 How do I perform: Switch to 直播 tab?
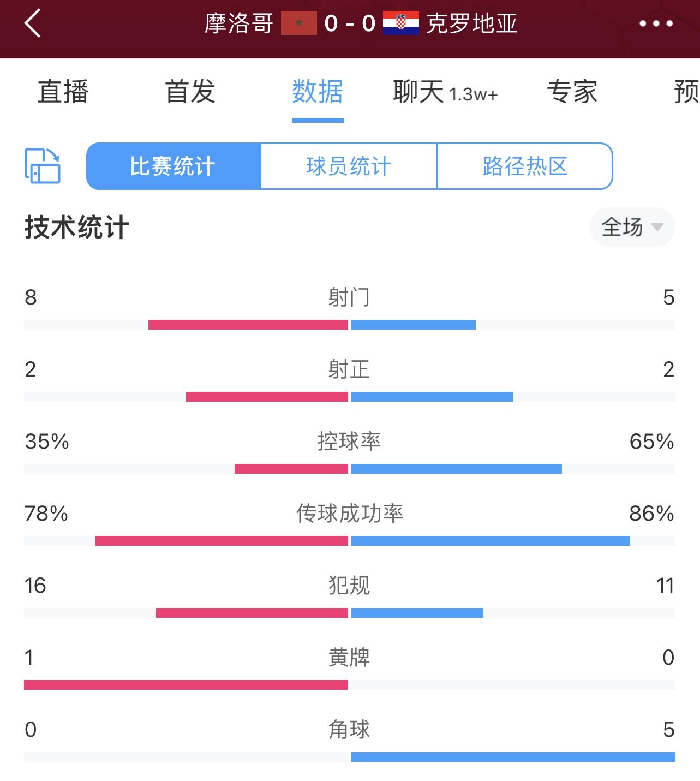[63, 92]
